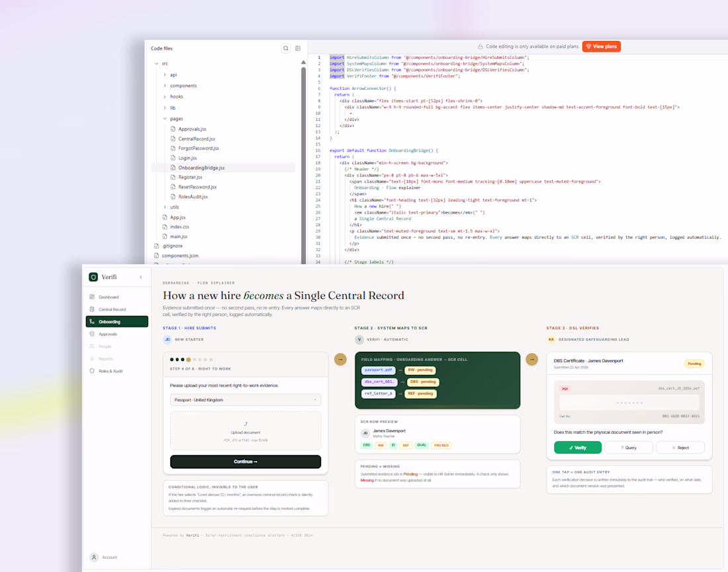Screen dimensions: 728x572
Task: Click the V Verifi Automatic avatar
Action: [x=359, y=340]
